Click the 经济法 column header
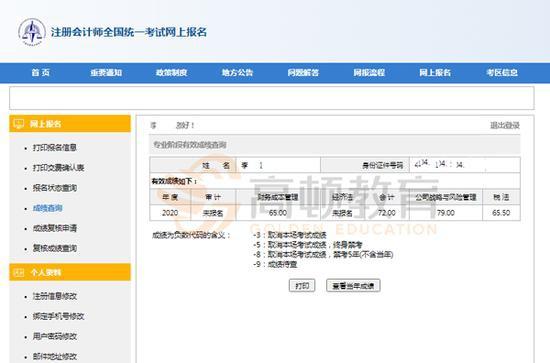Viewport: 550px width, 363px height. [342, 197]
